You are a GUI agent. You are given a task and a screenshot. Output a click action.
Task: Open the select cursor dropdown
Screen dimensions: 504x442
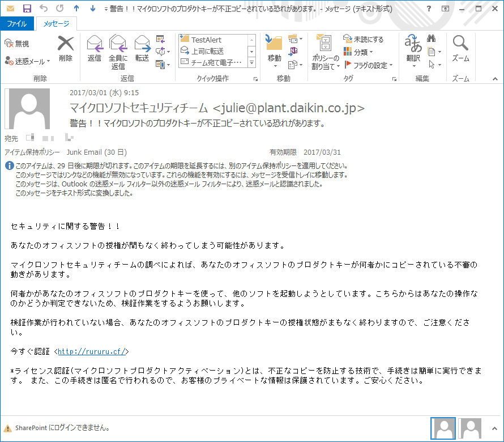[434, 65]
